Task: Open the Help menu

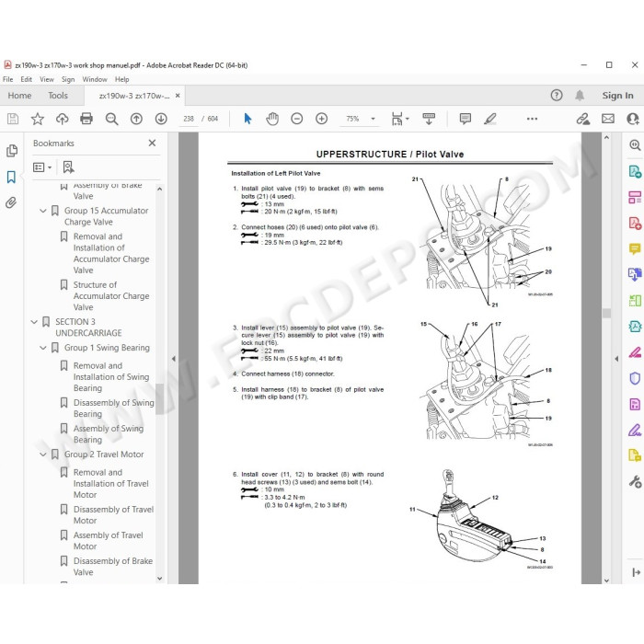Action: click(x=122, y=79)
